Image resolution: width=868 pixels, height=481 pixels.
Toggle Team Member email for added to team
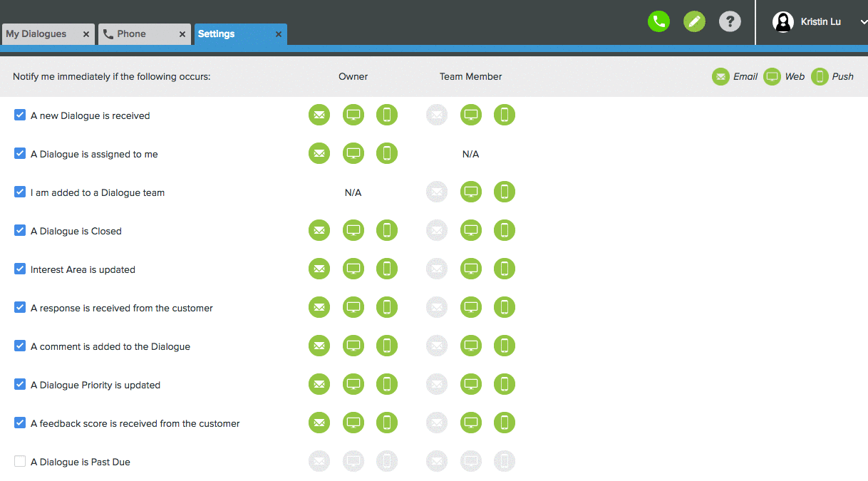[437, 192]
